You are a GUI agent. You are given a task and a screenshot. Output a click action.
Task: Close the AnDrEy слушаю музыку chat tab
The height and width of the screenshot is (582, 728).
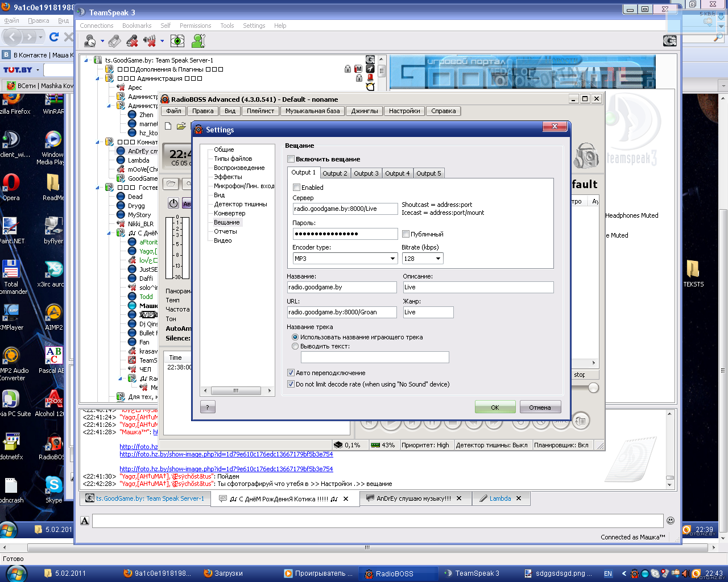459,498
